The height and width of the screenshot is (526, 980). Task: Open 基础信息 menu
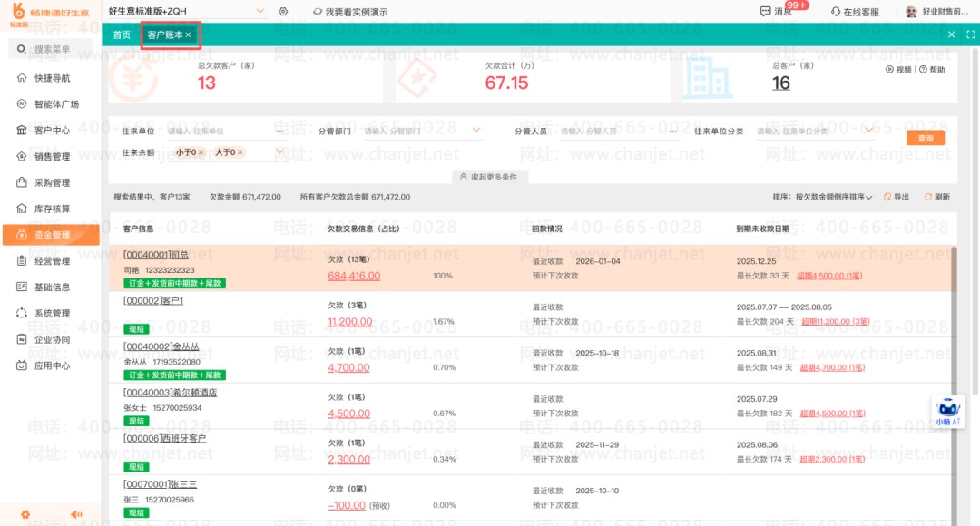coord(51,287)
